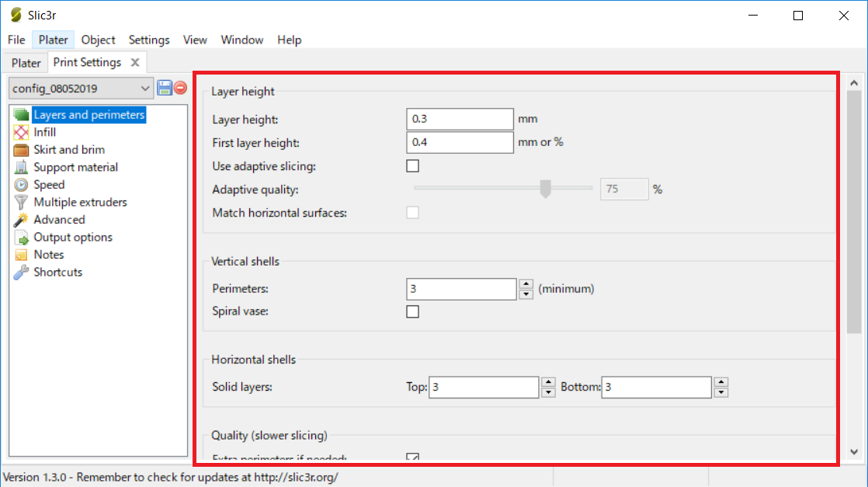Decrease Perimeters with the down arrow

tap(526, 294)
